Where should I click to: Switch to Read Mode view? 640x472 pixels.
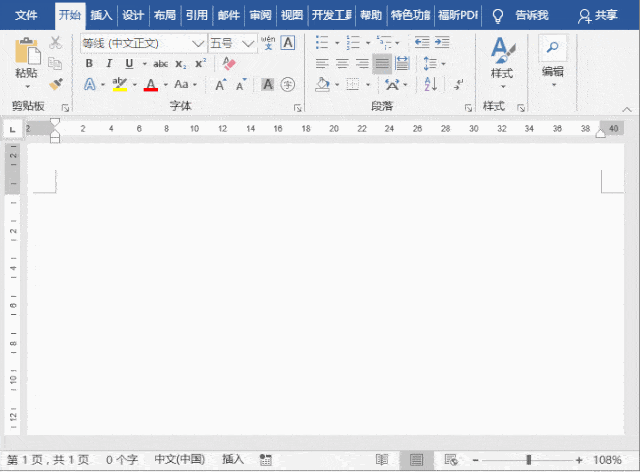382,460
